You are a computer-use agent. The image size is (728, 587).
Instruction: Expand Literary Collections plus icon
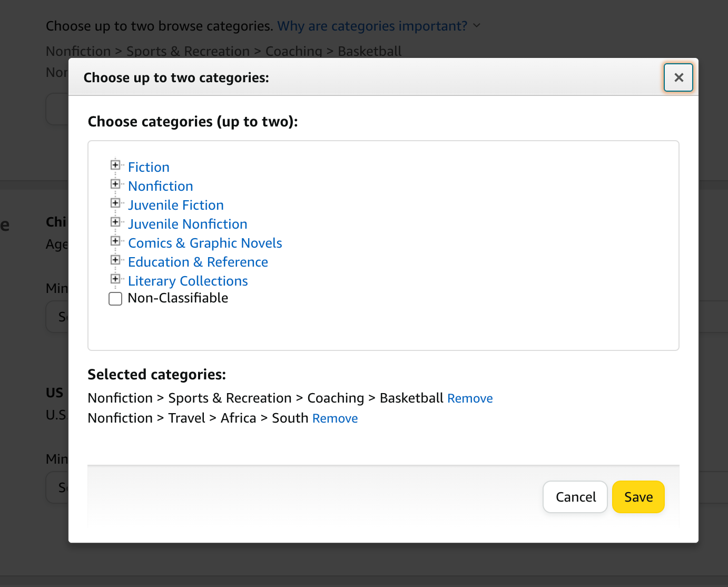tap(115, 279)
